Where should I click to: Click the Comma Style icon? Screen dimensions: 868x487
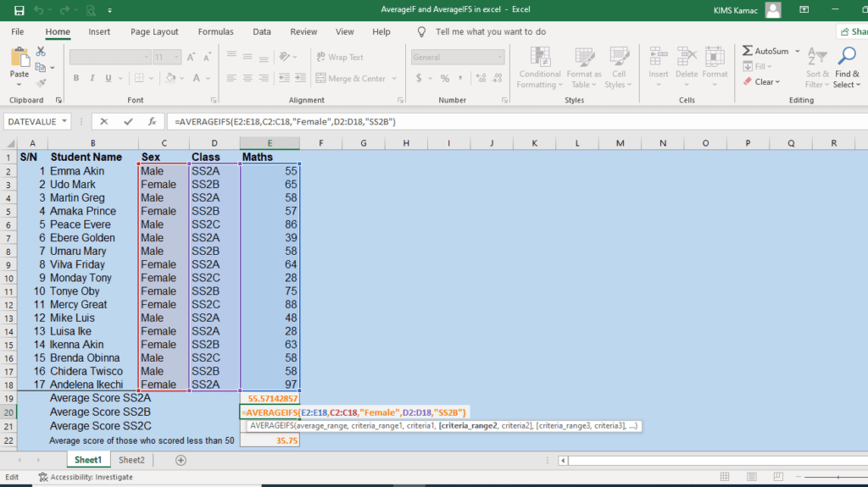(460, 79)
